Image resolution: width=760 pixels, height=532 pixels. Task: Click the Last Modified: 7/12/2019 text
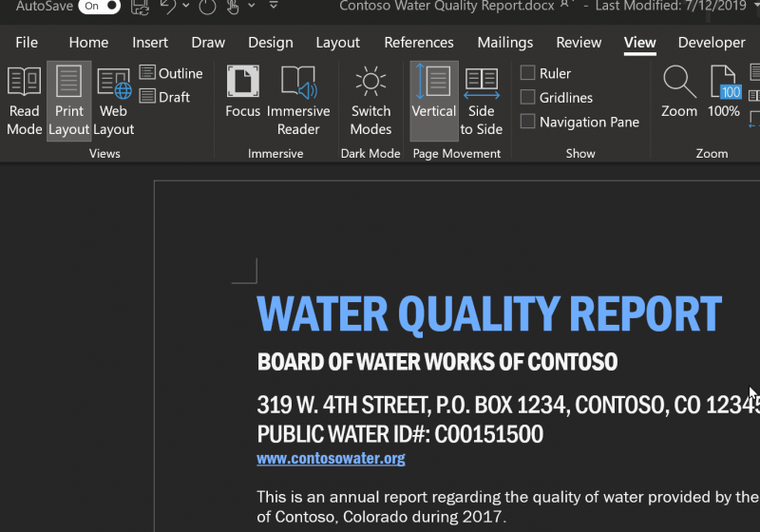(x=671, y=6)
